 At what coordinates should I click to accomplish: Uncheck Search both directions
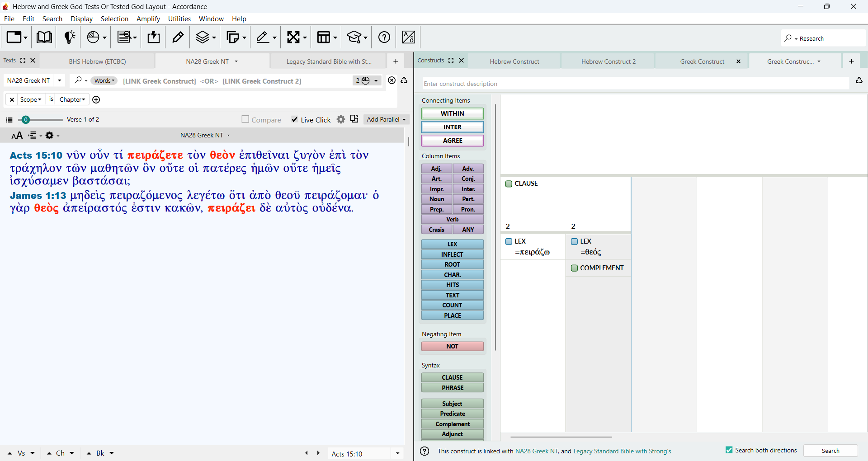(x=729, y=450)
